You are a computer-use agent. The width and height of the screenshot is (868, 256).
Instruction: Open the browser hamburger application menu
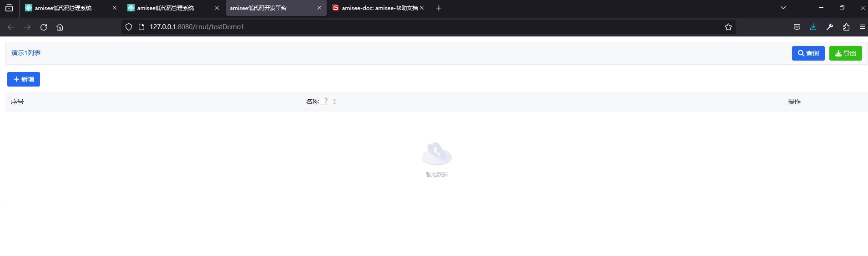(x=862, y=27)
